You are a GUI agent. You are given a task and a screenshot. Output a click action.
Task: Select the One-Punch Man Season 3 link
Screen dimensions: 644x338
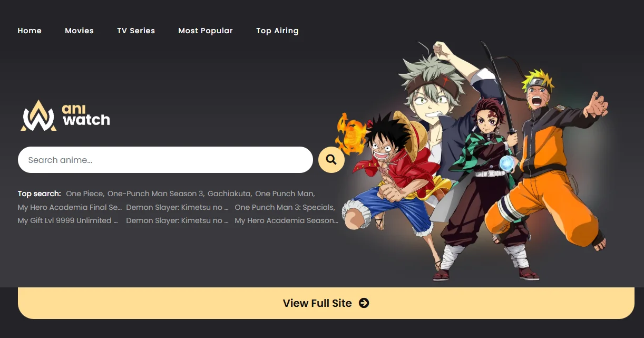click(155, 194)
